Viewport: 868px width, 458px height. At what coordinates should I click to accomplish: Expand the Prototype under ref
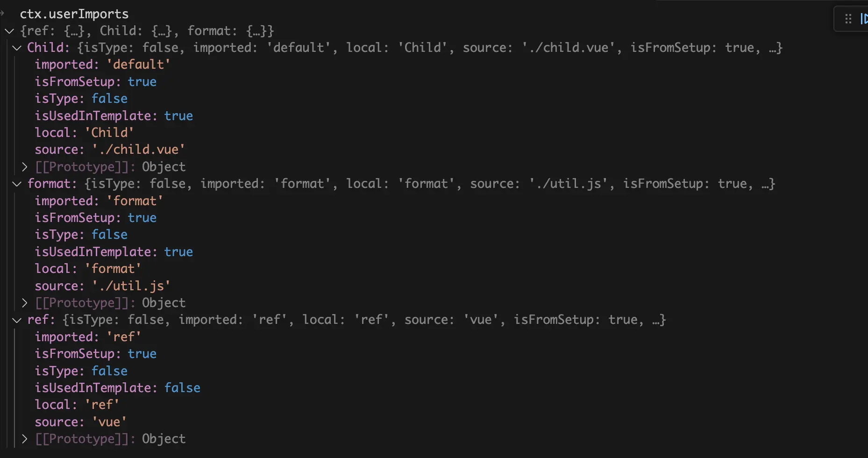pyautogui.click(x=25, y=438)
